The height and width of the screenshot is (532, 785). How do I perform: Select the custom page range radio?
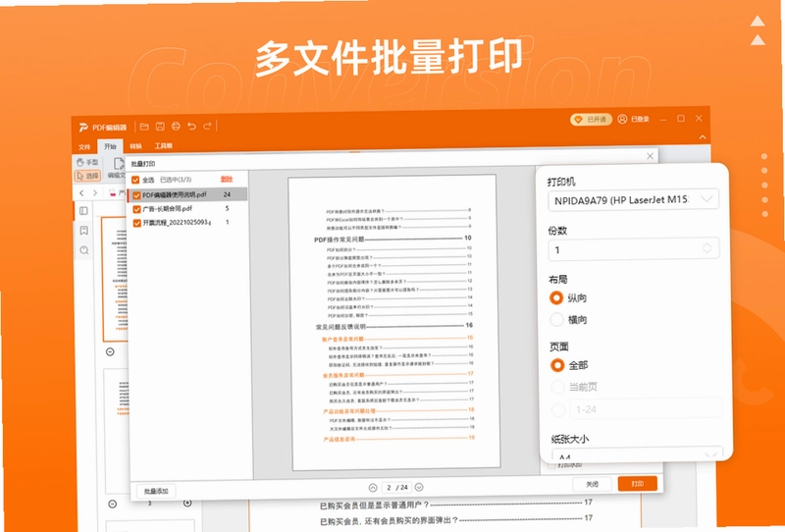(558, 409)
